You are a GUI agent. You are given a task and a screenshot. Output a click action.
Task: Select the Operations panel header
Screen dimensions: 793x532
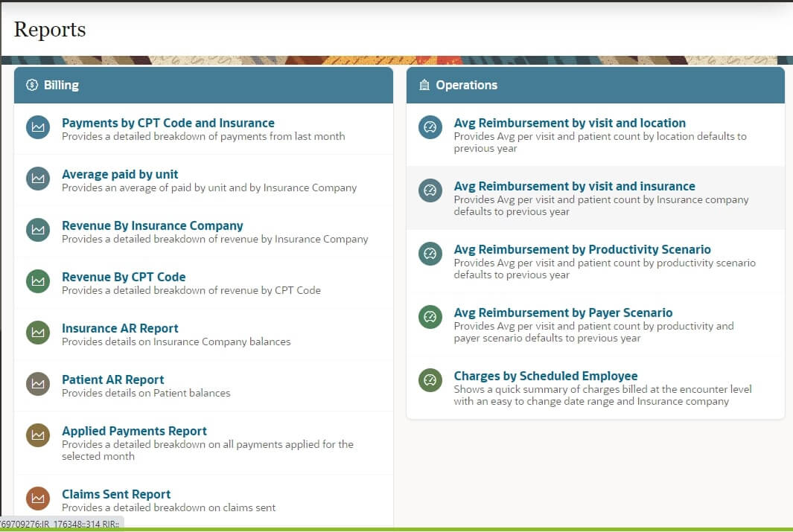(x=594, y=85)
